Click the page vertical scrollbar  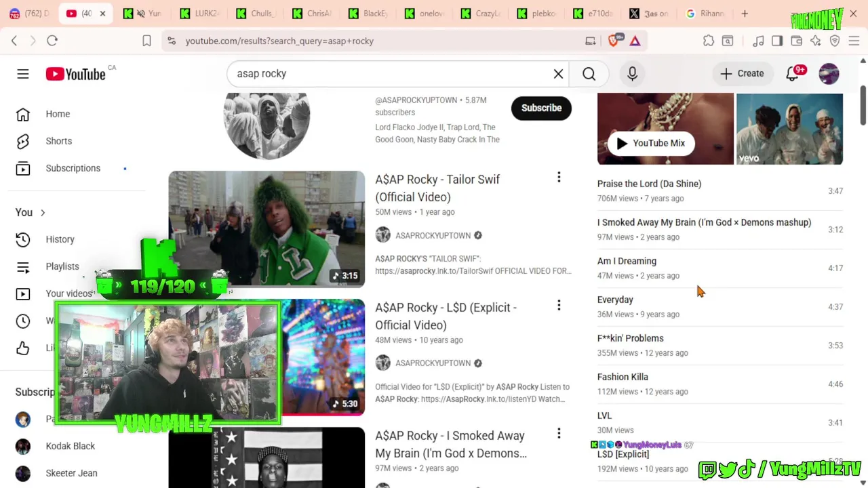click(x=863, y=106)
